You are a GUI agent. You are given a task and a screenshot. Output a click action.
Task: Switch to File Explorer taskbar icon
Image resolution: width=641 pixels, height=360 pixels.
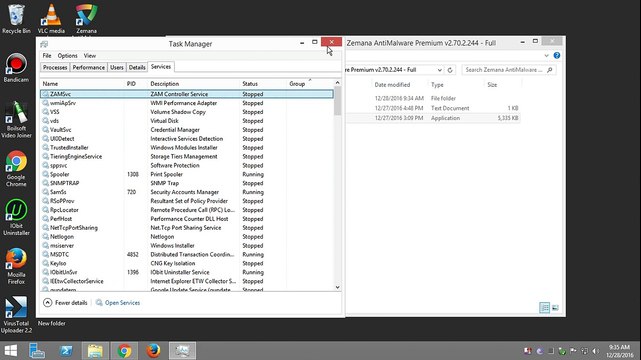[95, 351]
